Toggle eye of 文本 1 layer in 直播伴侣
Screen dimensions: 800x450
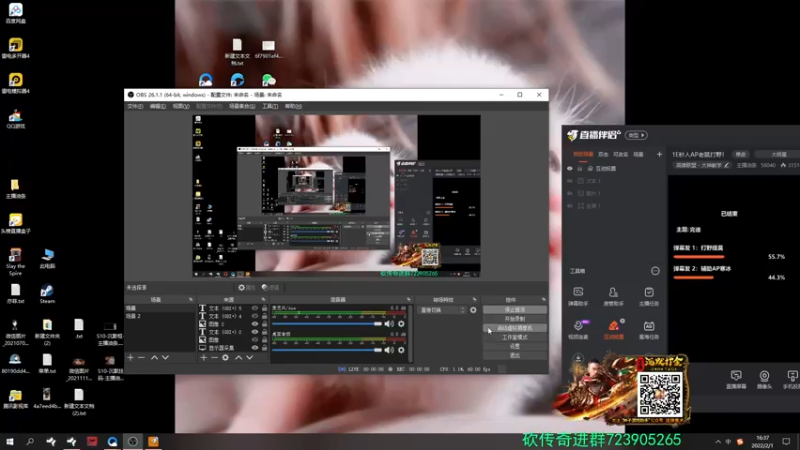tap(570, 181)
